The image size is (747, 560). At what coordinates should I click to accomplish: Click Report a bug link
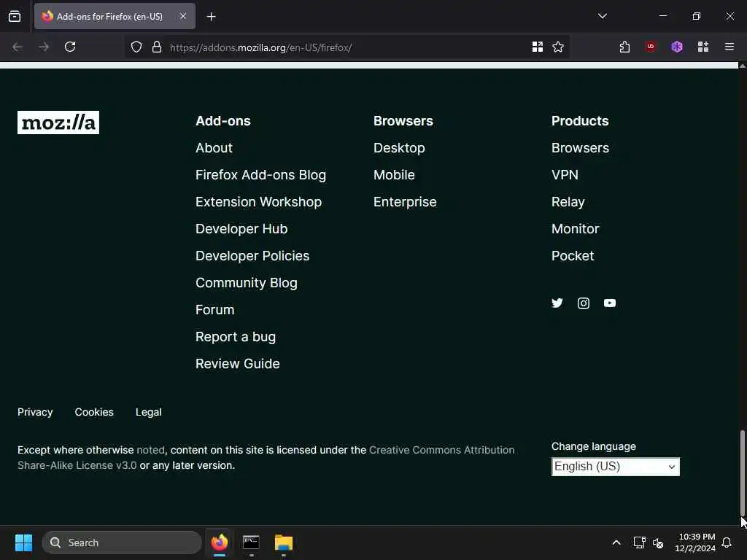click(x=236, y=337)
